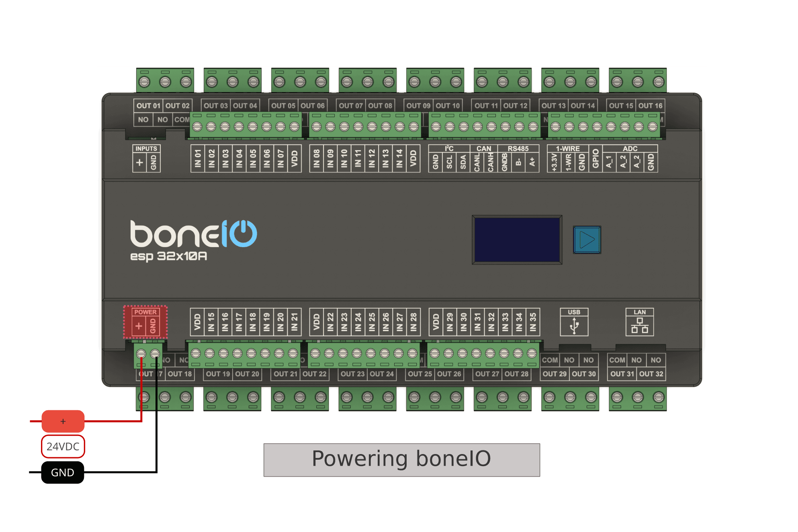
Task: Click the OUT 26 label
Action: 449,374
